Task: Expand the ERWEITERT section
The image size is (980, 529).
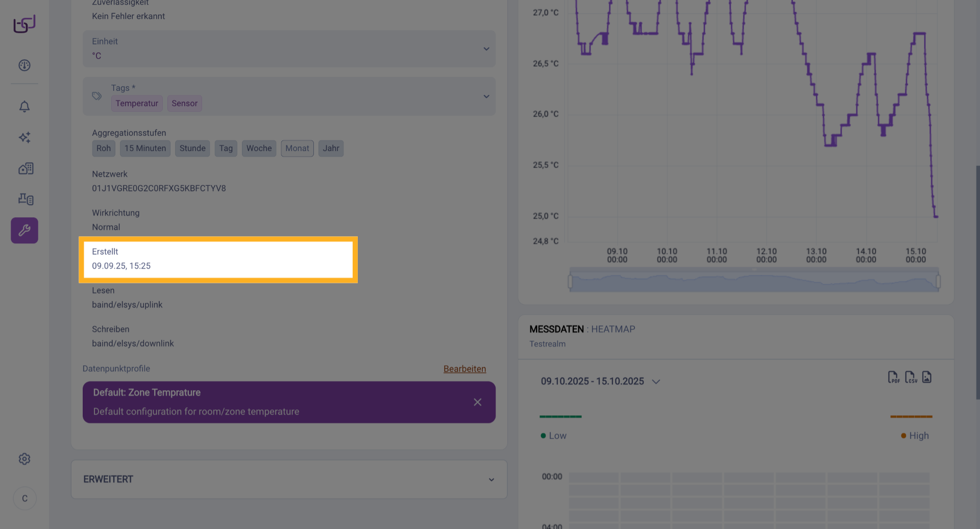Action: click(491, 480)
